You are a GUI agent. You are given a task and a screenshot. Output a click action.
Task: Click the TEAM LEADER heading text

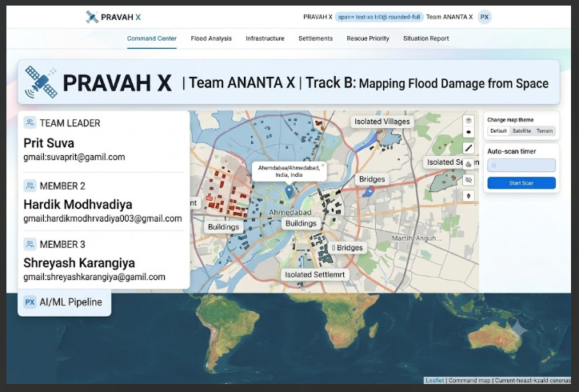70,123
